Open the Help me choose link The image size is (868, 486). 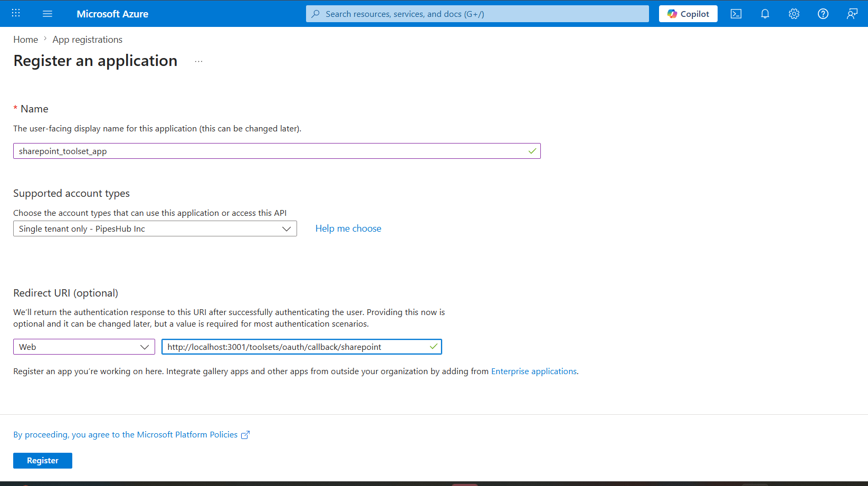coord(348,228)
